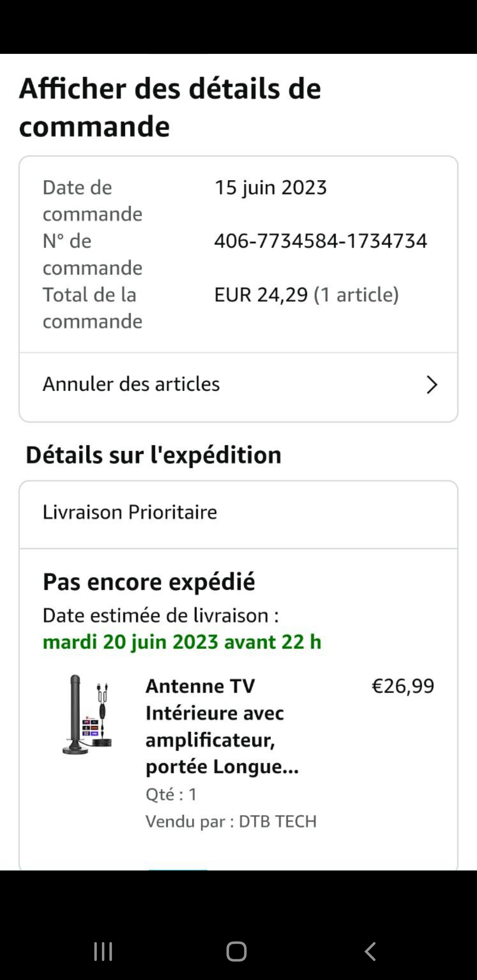Viewport: 477px width, 980px height.
Task: Tap the Android back navigation icon
Action: point(370,951)
